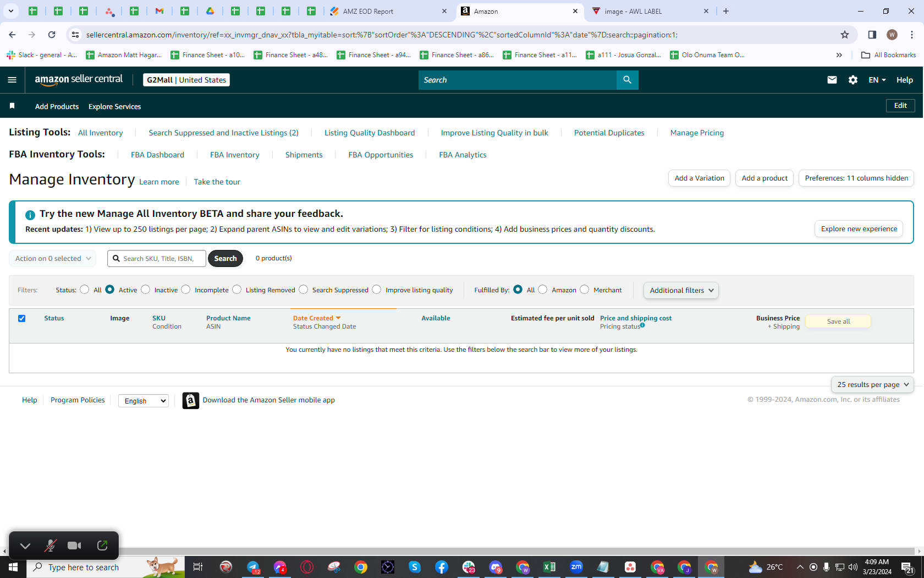This screenshot has height=578, width=924.
Task: Select the Inactive status radio button
Action: (146, 290)
